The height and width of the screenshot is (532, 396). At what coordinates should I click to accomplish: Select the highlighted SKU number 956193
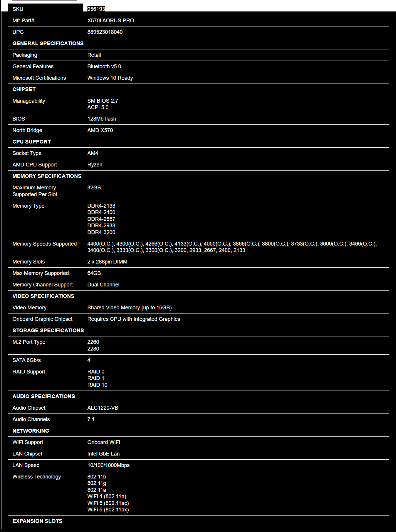(96, 9)
